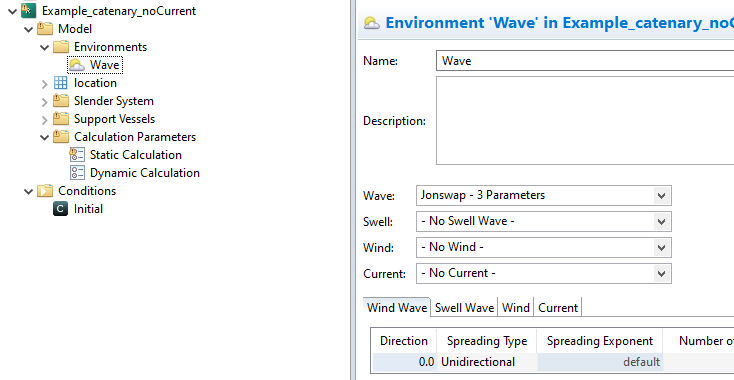Image resolution: width=734 pixels, height=380 pixels.
Task: Click the location grid icon
Action: tap(61, 83)
